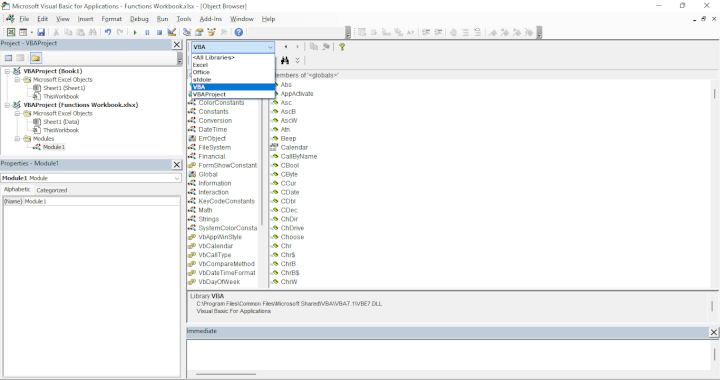Switch to the Categorized properties tab
Image resolution: width=720 pixels, height=380 pixels.
(x=51, y=190)
